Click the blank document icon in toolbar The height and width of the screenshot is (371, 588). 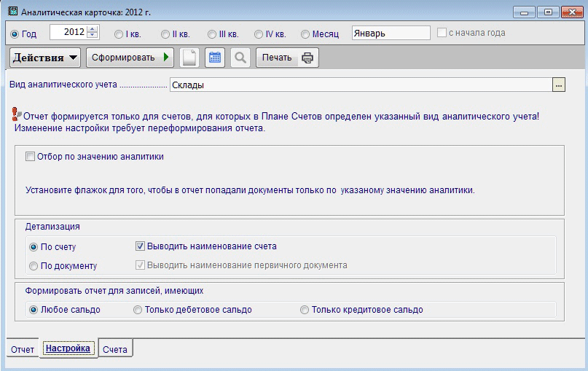pos(189,58)
